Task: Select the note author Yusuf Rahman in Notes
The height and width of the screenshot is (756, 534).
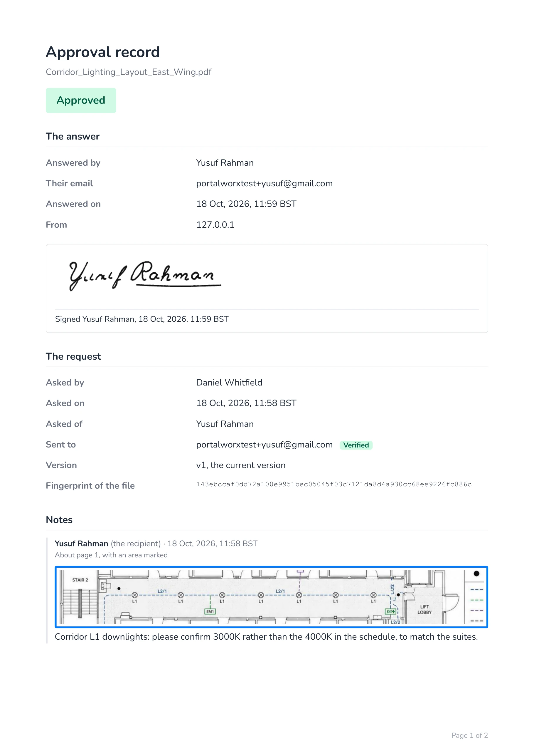Action: (x=81, y=544)
